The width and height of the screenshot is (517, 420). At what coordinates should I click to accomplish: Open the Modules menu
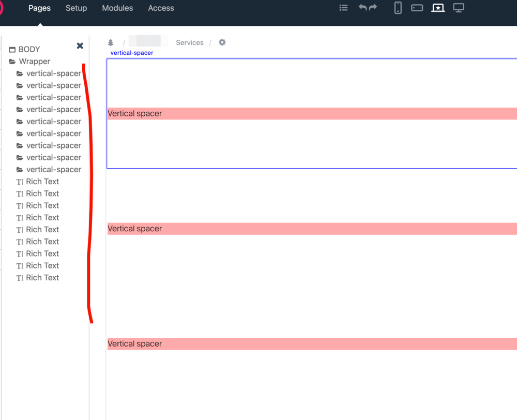tap(117, 8)
